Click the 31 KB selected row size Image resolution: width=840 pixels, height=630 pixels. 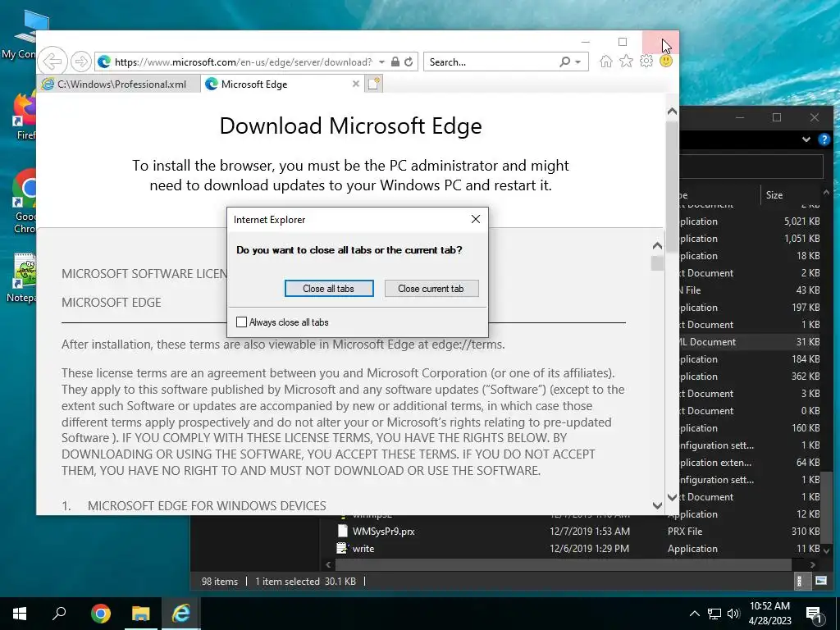(807, 342)
